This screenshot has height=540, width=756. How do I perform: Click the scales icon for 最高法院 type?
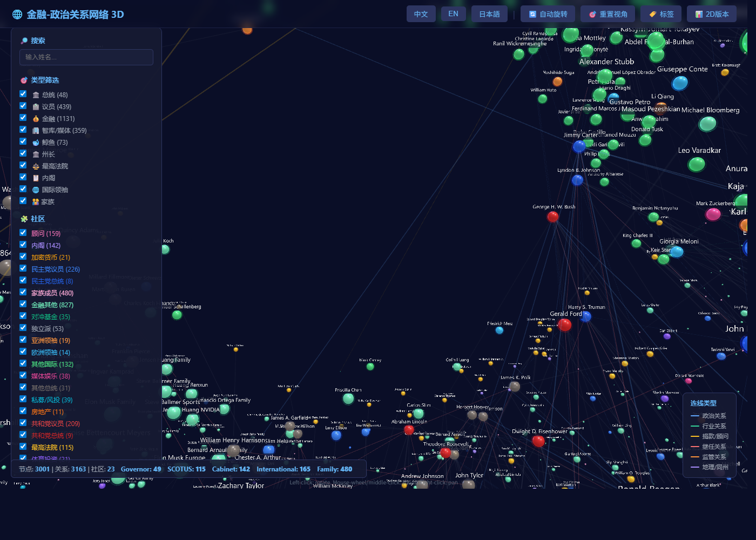point(36,166)
